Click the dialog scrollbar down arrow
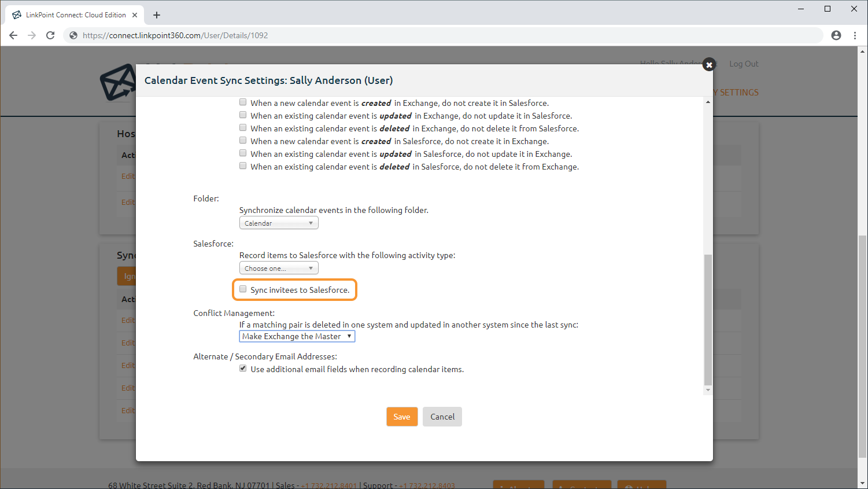 [708, 391]
